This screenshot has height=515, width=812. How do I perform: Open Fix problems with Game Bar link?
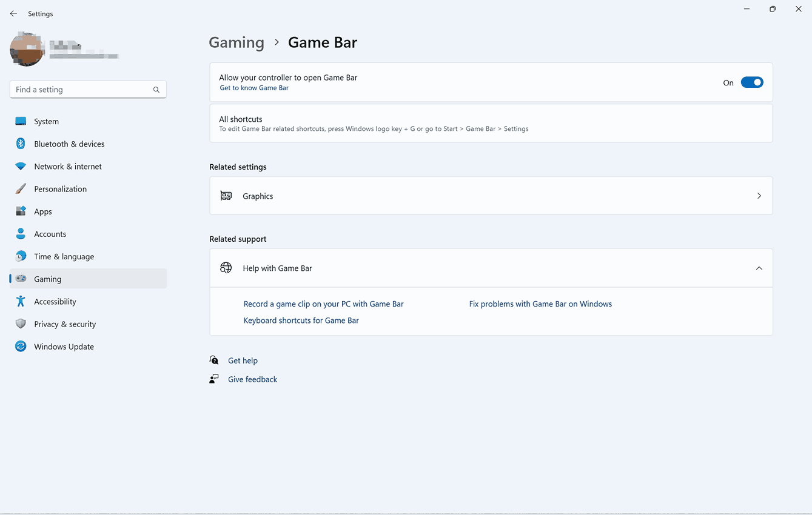[540, 304]
